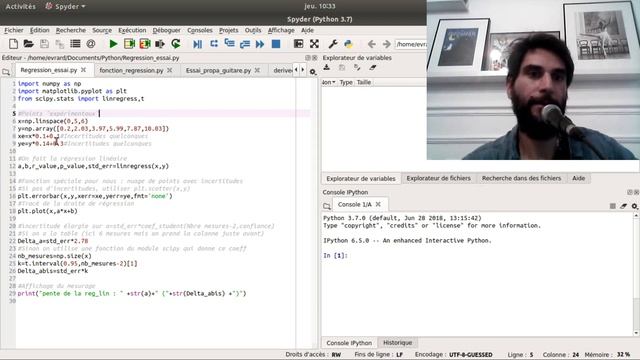Click the save data as icon in variable explorer
Image resolution: width=640 pixels, height=360 pixels.
[358, 68]
